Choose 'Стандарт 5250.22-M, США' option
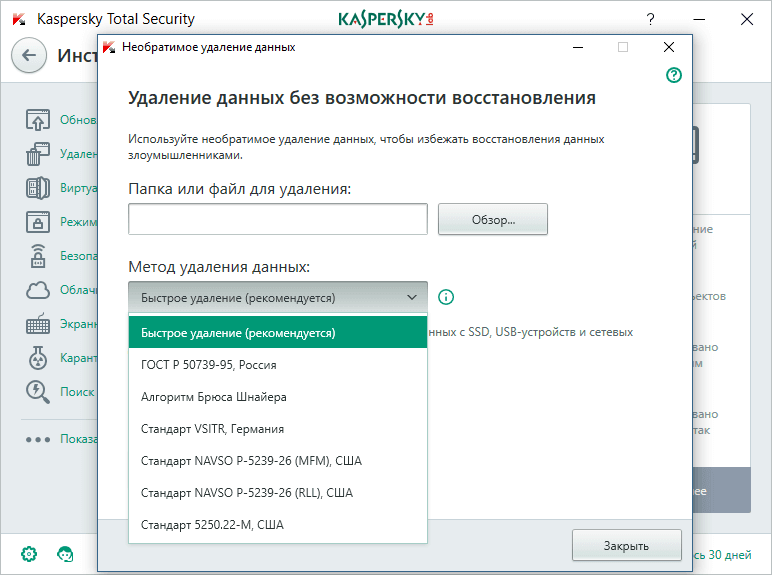 [278, 525]
